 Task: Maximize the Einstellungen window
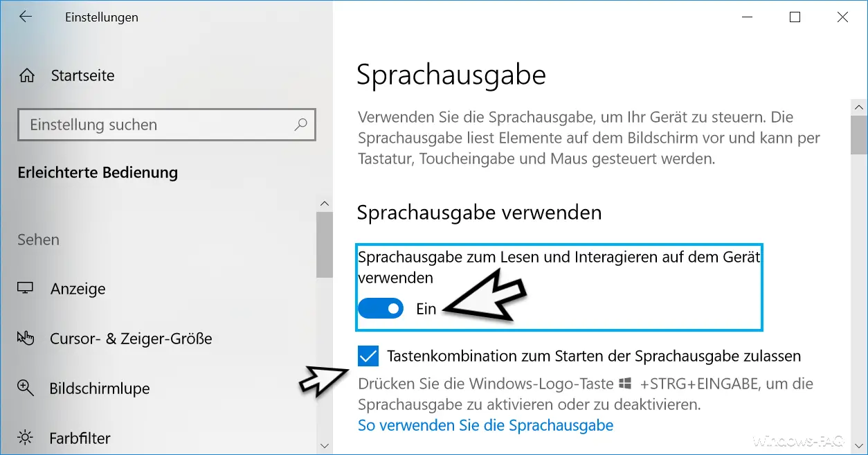795,17
